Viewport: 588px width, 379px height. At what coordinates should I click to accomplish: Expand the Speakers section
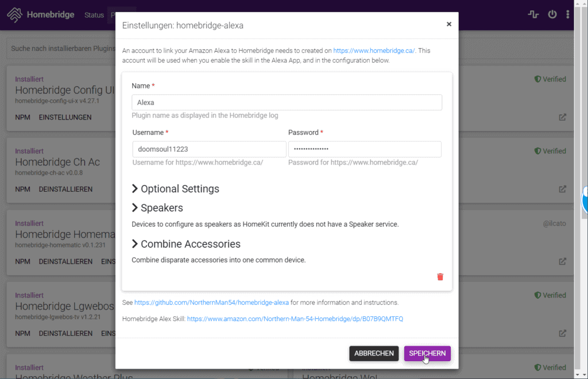pos(157,208)
